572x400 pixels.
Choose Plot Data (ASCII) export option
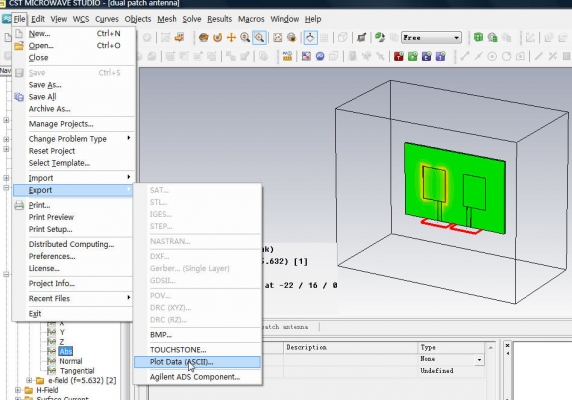(197, 362)
